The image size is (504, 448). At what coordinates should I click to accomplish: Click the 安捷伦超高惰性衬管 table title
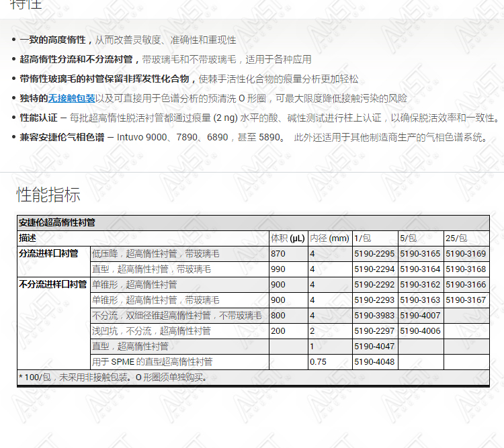(x=57, y=223)
